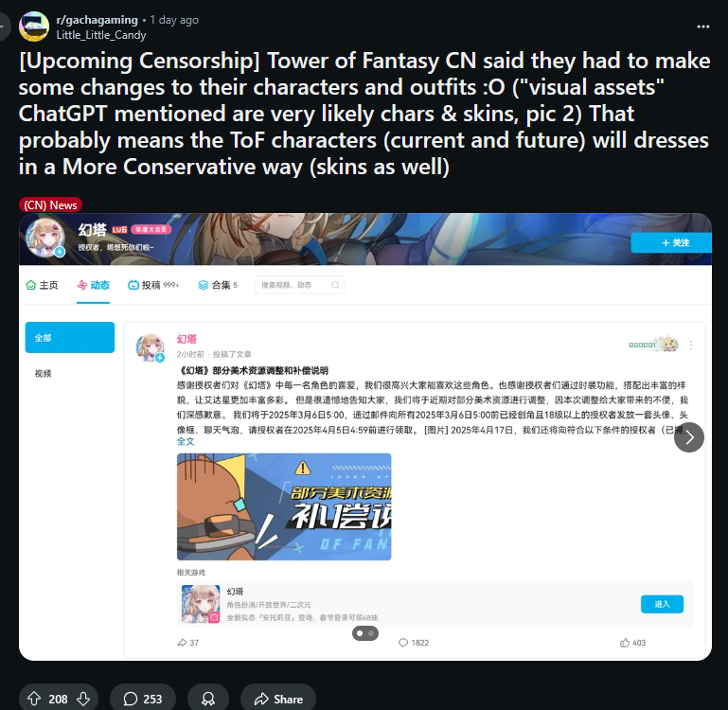Open r/gachagaming subreddit avatar
The image size is (728, 710).
tap(34, 27)
